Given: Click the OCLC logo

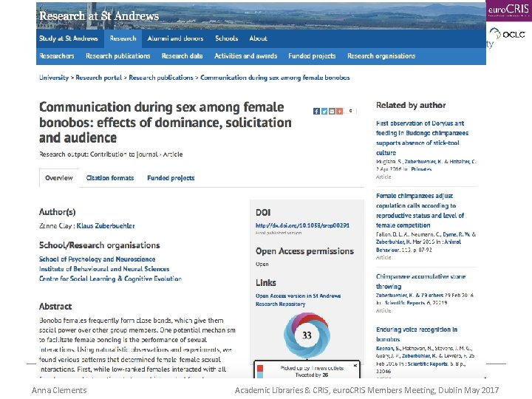Looking at the screenshot, I should [x=508, y=34].
